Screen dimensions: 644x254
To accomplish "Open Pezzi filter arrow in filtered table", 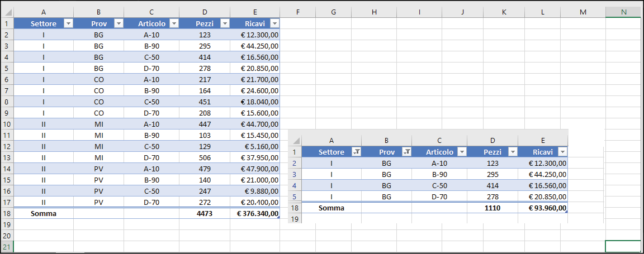I will (x=513, y=152).
